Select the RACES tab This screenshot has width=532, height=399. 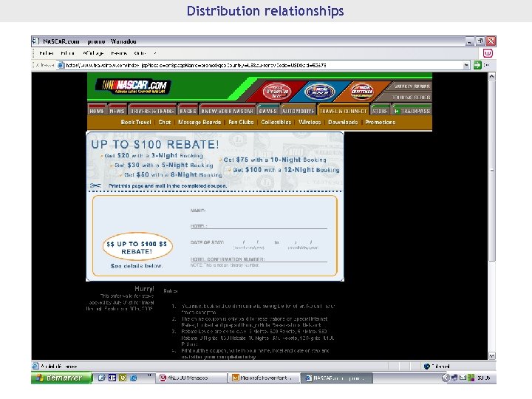[188, 111]
